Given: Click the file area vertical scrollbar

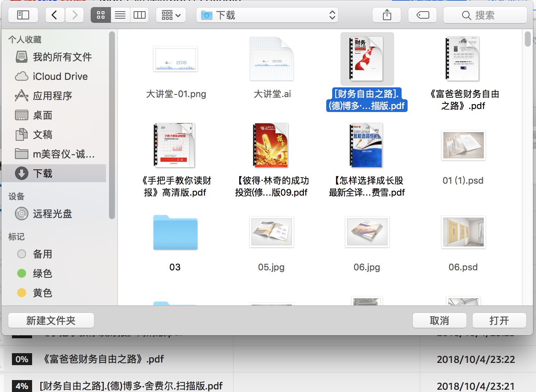Looking at the screenshot, I should click(x=527, y=39).
